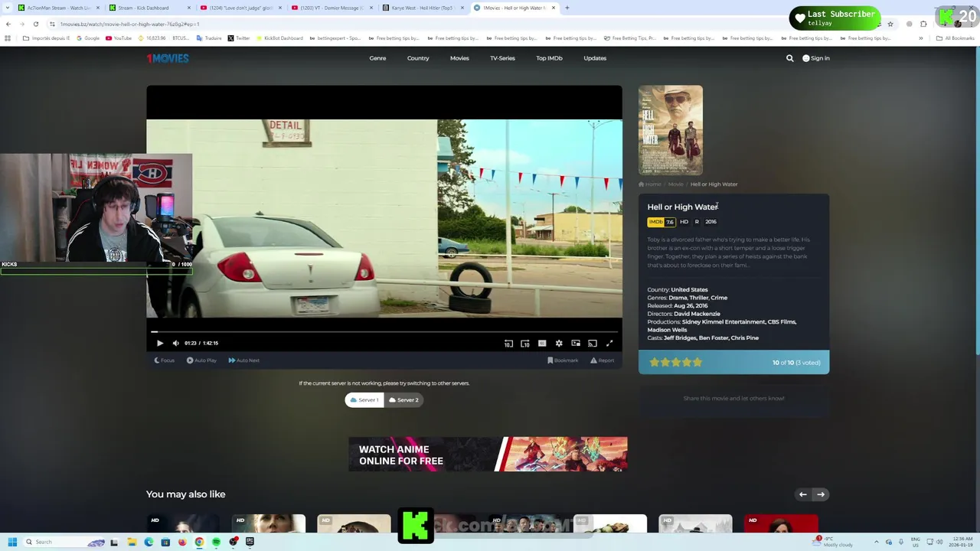980x551 pixels.
Task: Enable picture-in-picture mode
Action: [x=576, y=344]
